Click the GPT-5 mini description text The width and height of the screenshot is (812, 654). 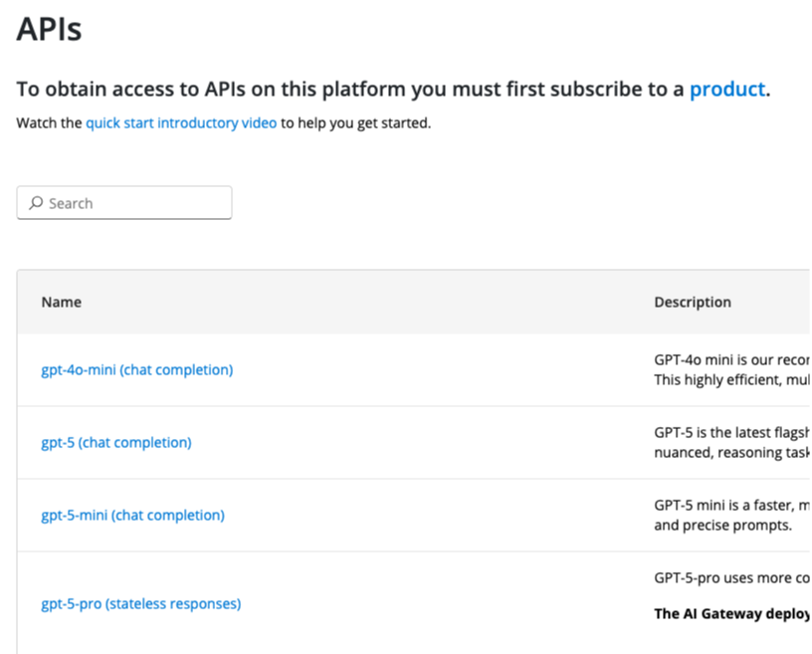tap(731, 505)
